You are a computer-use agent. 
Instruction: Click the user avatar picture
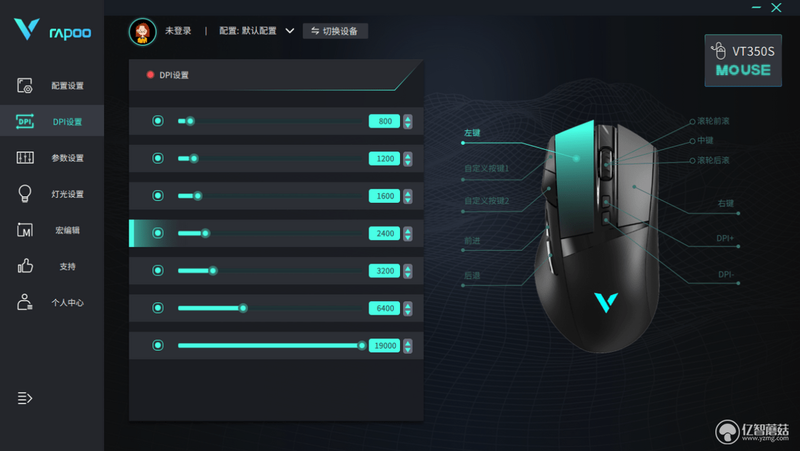(x=142, y=32)
